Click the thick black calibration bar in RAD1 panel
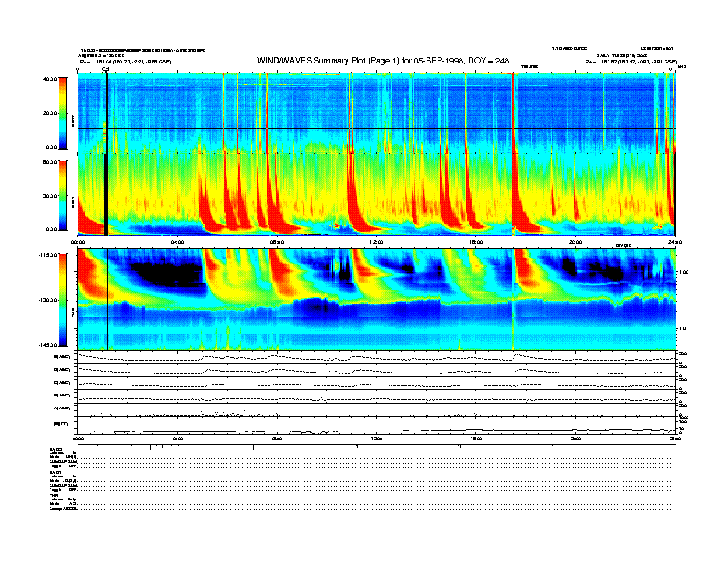The width and height of the screenshot is (728, 563). click(x=106, y=194)
